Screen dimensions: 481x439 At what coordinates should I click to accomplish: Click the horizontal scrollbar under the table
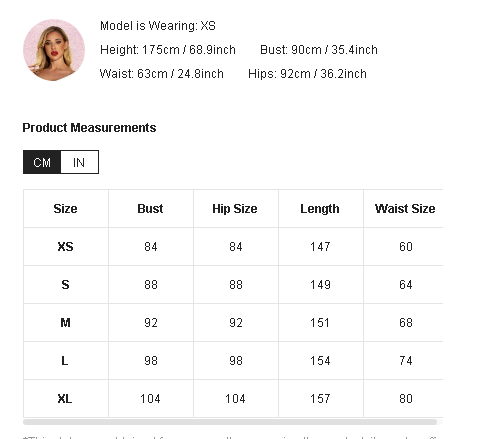(230, 422)
